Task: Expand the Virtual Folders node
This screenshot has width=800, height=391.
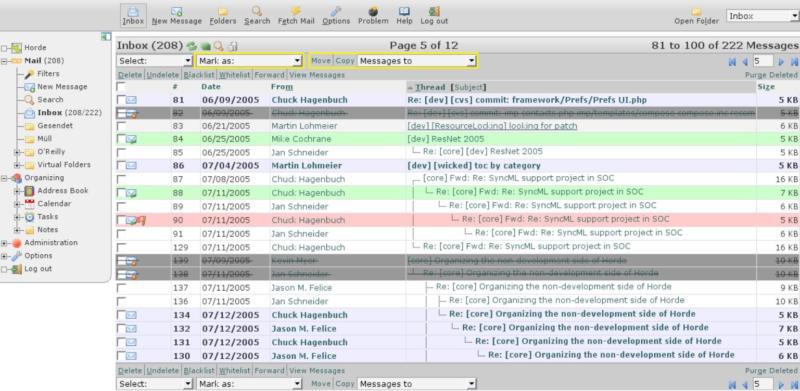Action: click(x=17, y=165)
